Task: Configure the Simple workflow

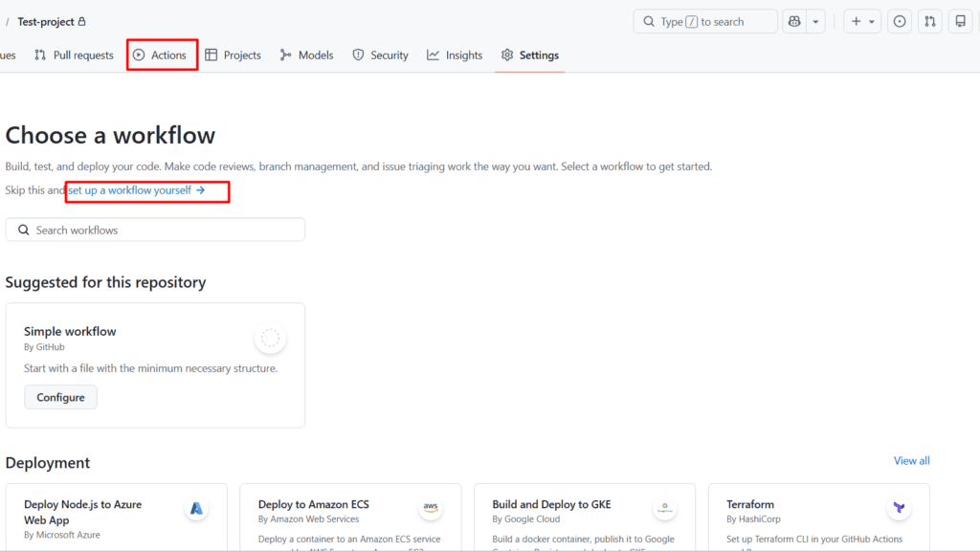Action: click(x=60, y=397)
